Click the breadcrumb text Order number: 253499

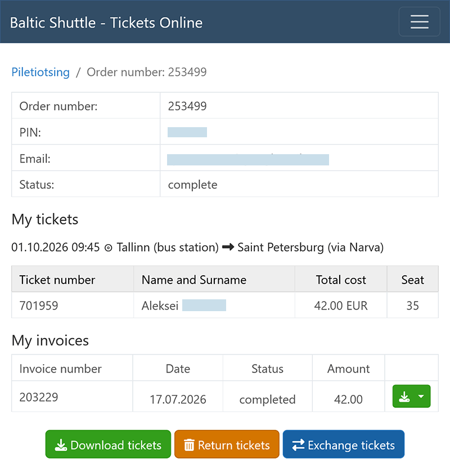coord(147,72)
